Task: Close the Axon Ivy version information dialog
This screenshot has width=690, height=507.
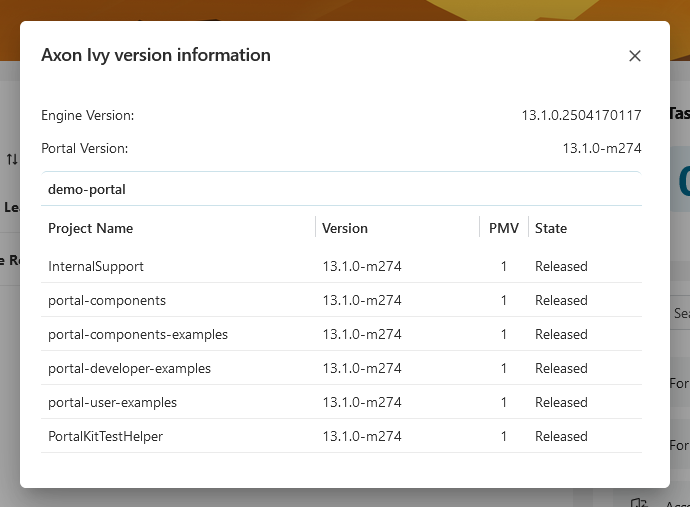Action: tap(635, 56)
